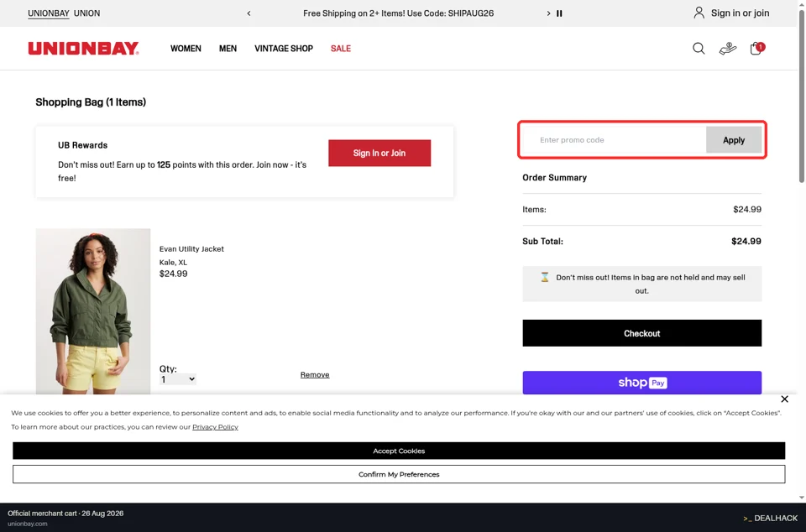Click the Sub Total $24.99 value
Screen dimensions: 806x532
point(746,242)
